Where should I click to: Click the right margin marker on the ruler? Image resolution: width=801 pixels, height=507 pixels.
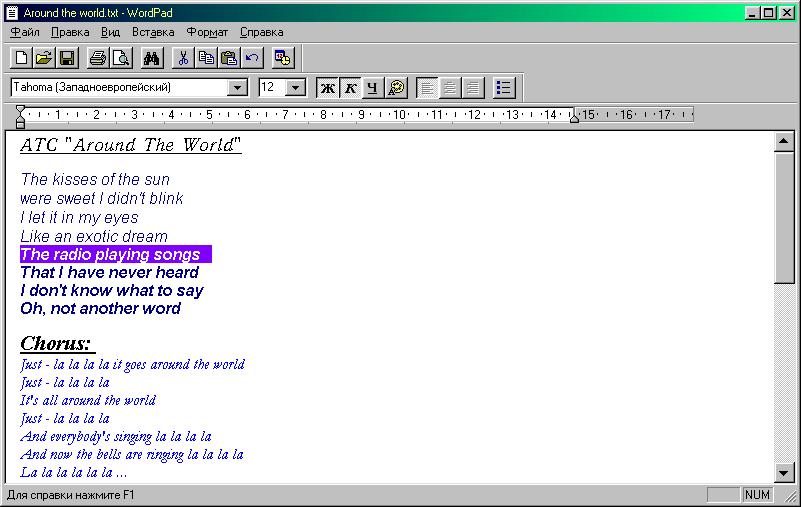click(574, 119)
